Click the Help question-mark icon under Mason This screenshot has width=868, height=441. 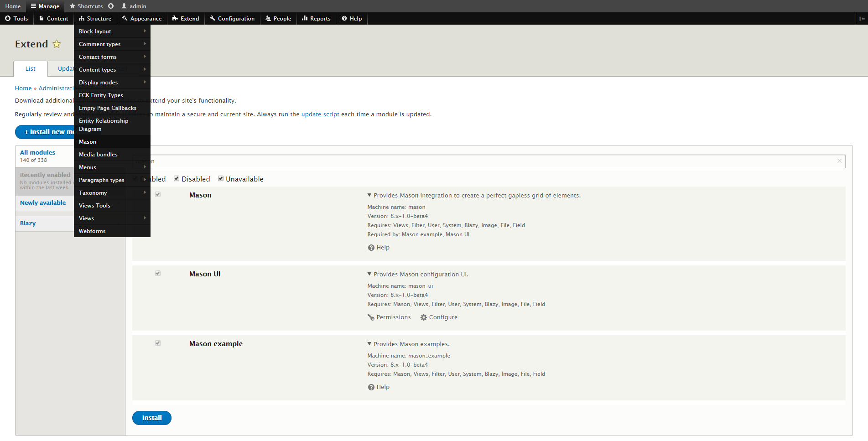[x=371, y=248]
